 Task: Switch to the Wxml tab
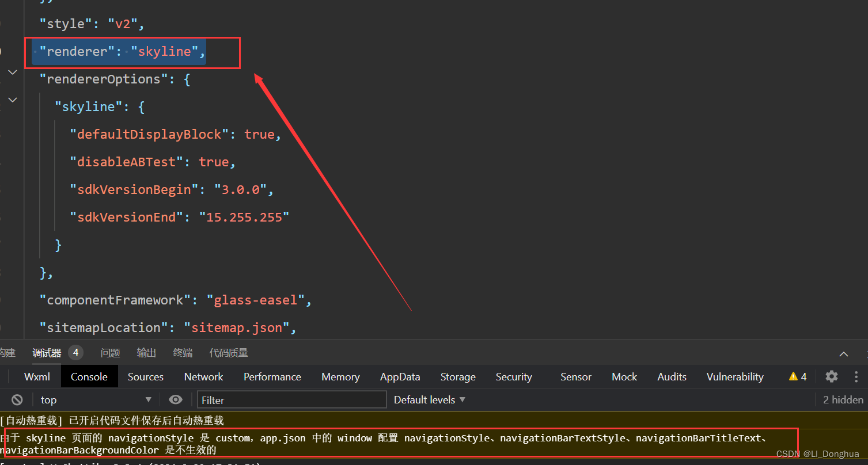click(x=36, y=376)
